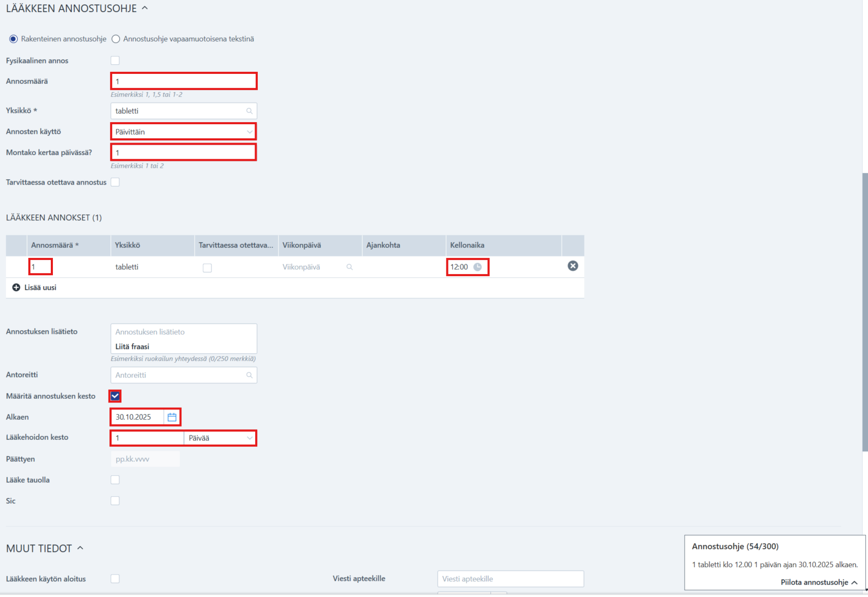The height and width of the screenshot is (597, 868).
Task: Collapse the Muut tiedot section
Action: tap(80, 548)
